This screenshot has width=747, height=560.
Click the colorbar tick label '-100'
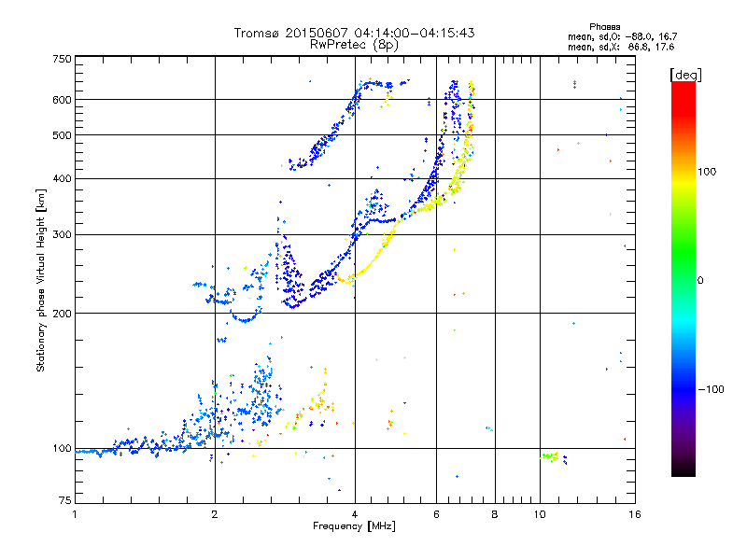pos(711,389)
